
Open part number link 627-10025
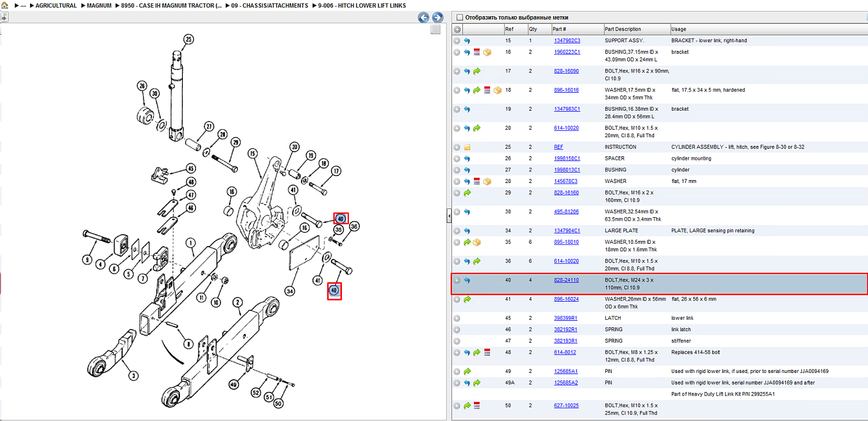point(567,405)
